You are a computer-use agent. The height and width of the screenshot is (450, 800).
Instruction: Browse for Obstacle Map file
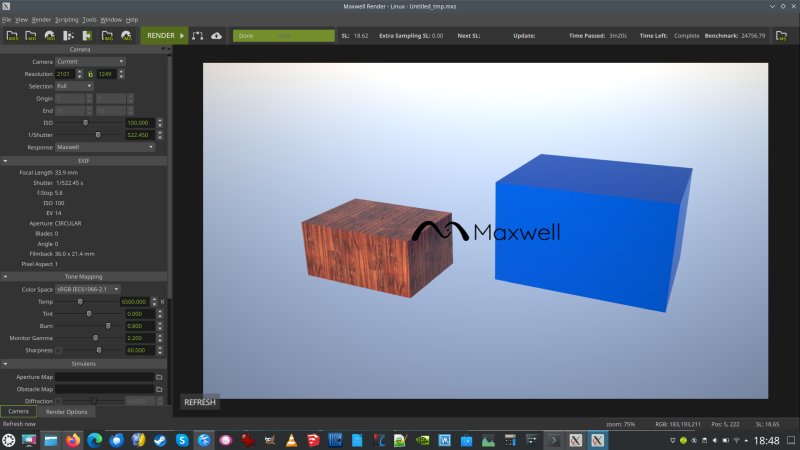[159, 389]
